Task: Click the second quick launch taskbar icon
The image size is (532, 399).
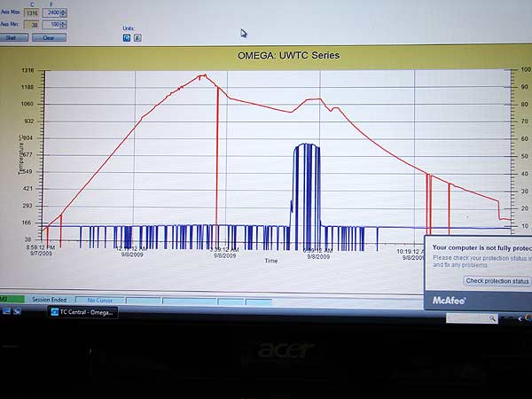Action: click(18, 311)
